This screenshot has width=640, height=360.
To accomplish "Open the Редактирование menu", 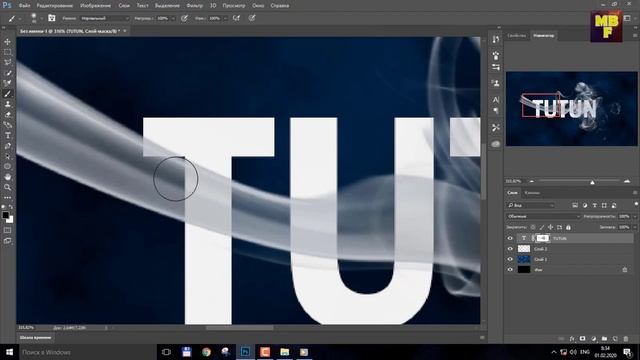I will [55, 6].
